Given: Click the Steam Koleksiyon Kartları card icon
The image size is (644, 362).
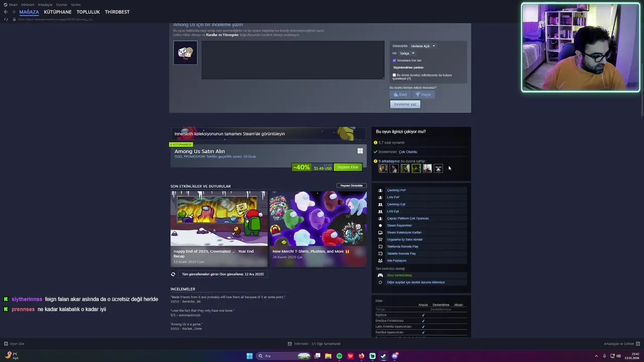Looking at the screenshot, I should coord(380,233).
